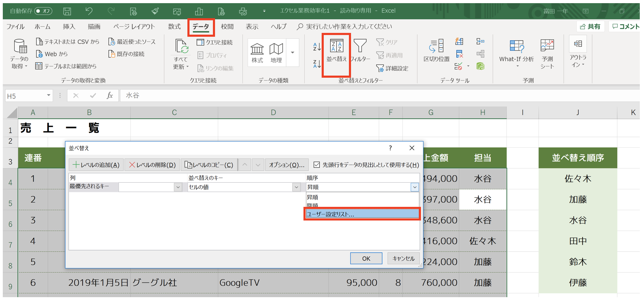Select the 佐々木 cell in column J
The height and width of the screenshot is (301, 644).
578,179
